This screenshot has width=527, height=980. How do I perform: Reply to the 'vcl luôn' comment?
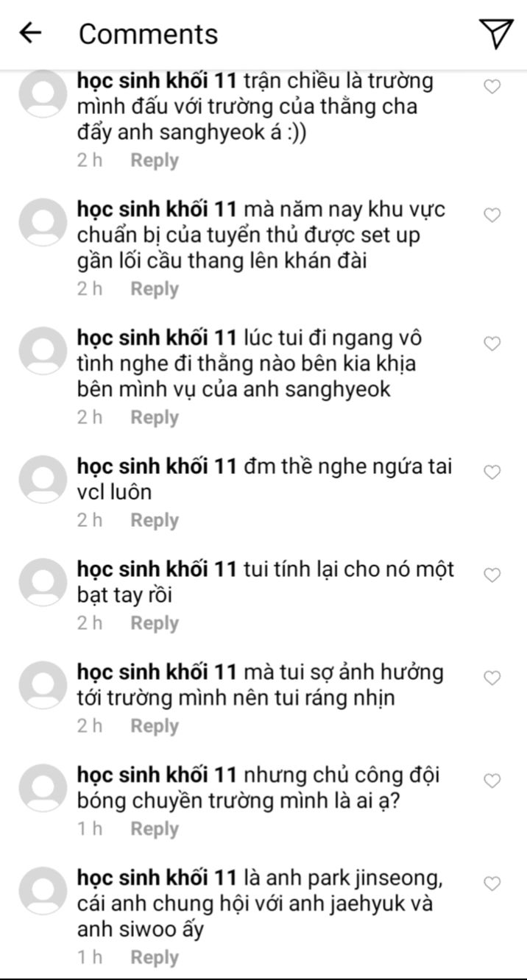click(x=155, y=520)
